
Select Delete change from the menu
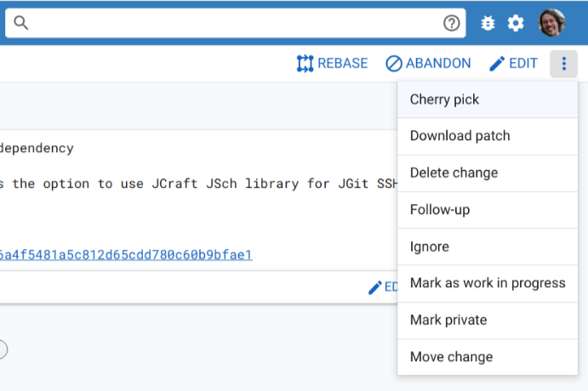coord(454,173)
